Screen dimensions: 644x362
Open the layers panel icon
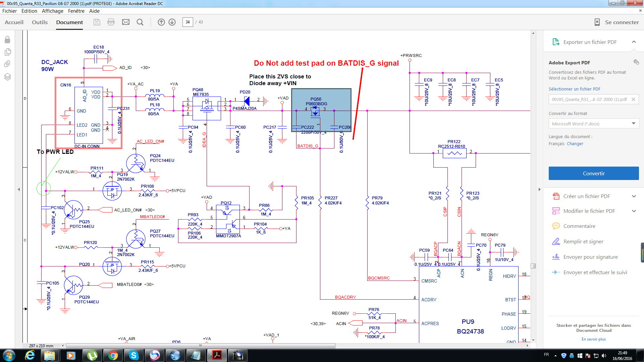pyautogui.click(x=7, y=77)
